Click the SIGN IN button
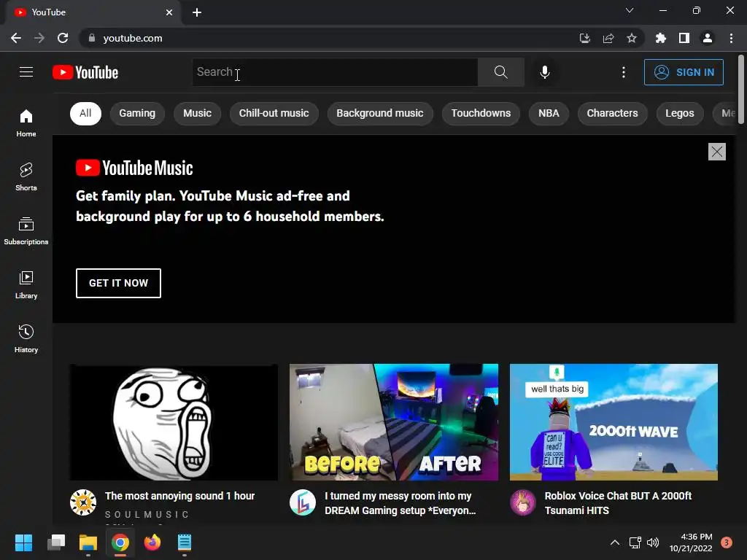The image size is (747, 560). [x=684, y=72]
